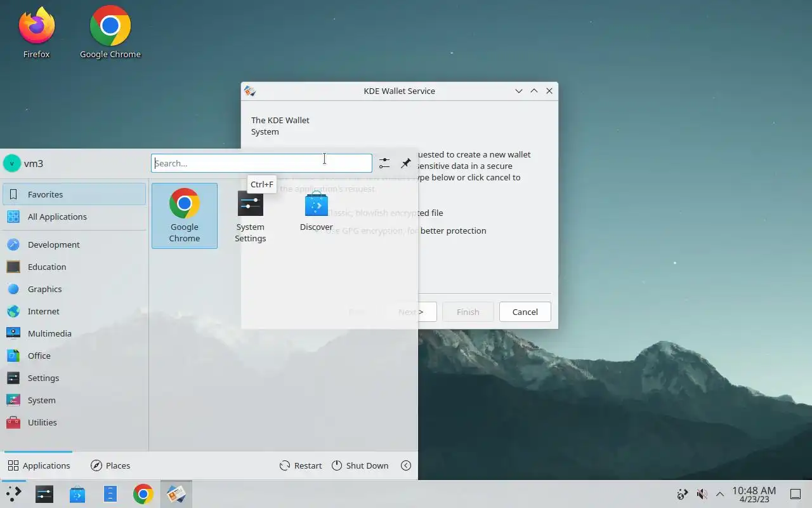
Task: Pin the launcher open with the pin icon
Action: 406,163
